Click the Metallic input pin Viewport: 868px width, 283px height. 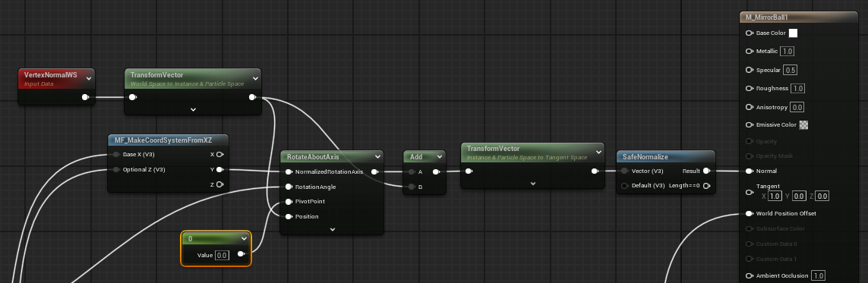click(x=750, y=52)
